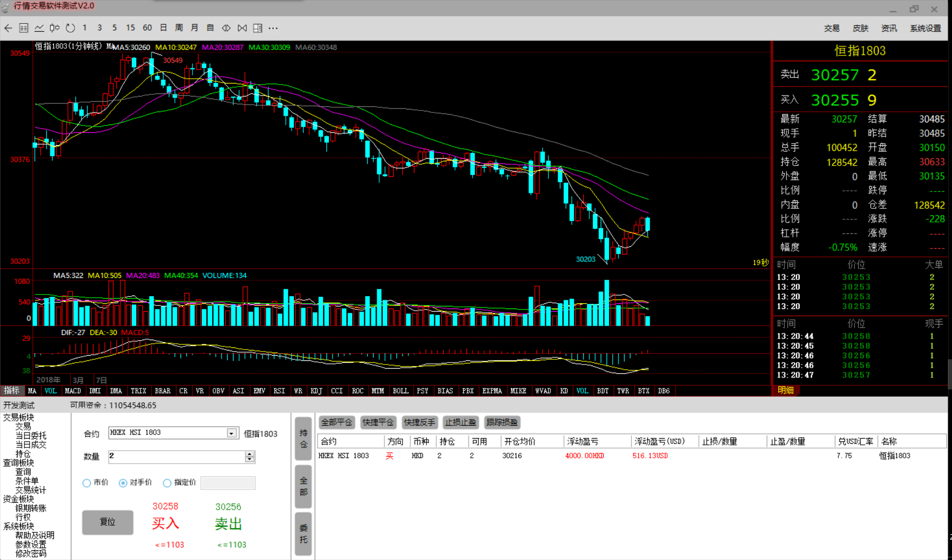Select the candlestick chart icon
Viewport: 952px width, 560px height.
pyautogui.click(x=54, y=28)
